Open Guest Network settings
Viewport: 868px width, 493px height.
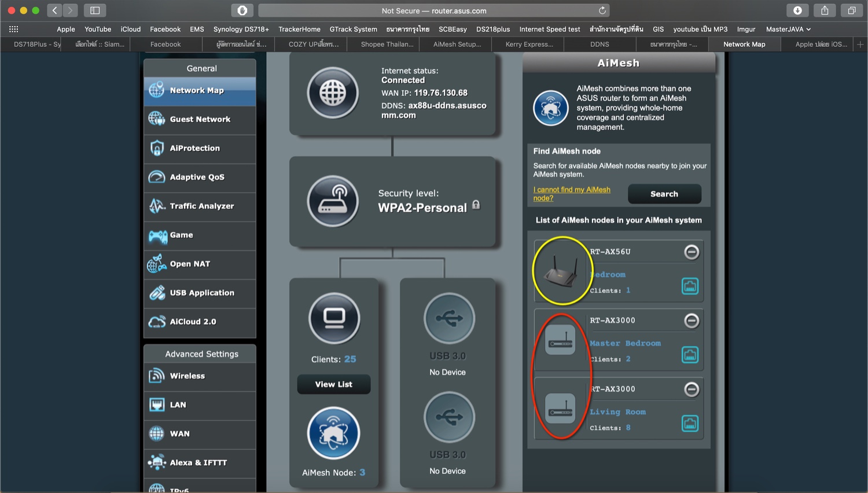point(200,120)
